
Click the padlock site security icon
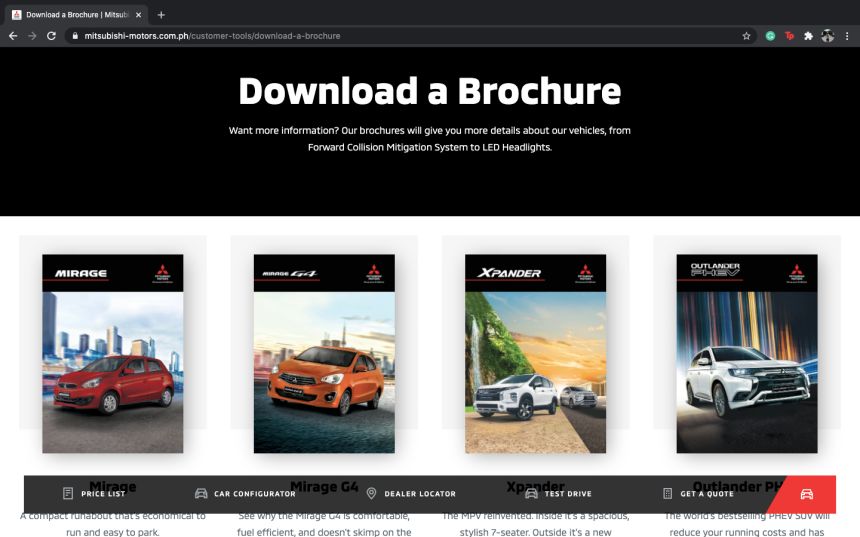[x=75, y=36]
